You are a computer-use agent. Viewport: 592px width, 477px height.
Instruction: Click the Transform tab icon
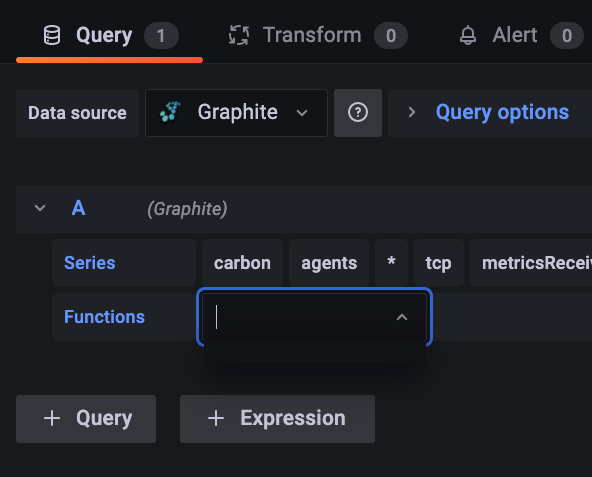tap(239, 36)
